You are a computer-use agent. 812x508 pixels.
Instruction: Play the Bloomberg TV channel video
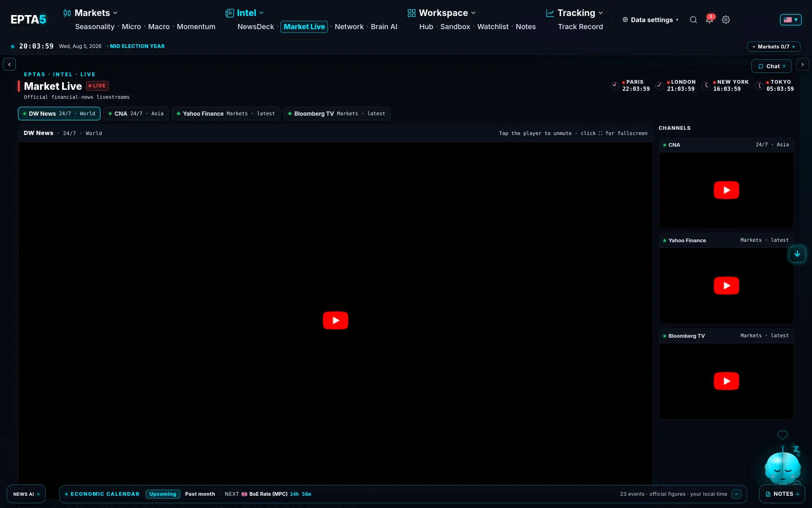(726, 381)
